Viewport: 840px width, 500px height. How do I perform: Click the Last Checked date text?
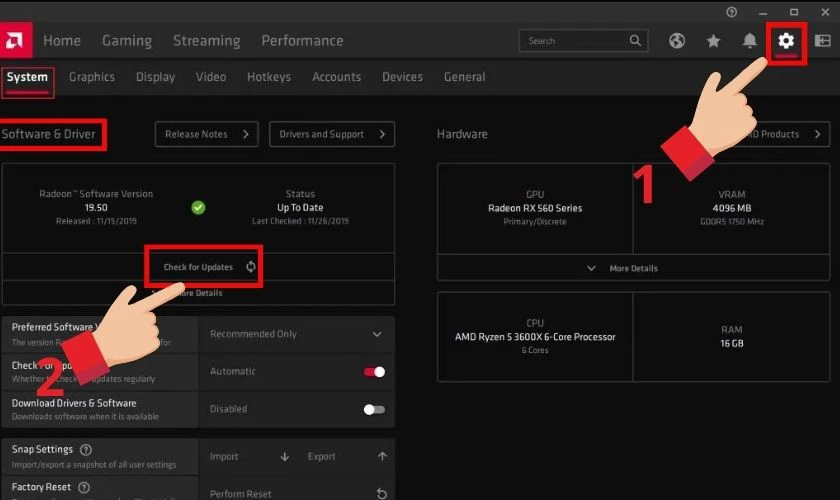[300, 221]
